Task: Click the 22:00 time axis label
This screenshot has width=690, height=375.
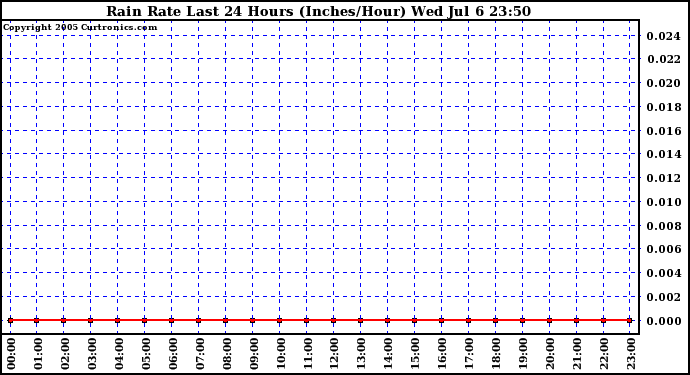Action: (x=604, y=353)
